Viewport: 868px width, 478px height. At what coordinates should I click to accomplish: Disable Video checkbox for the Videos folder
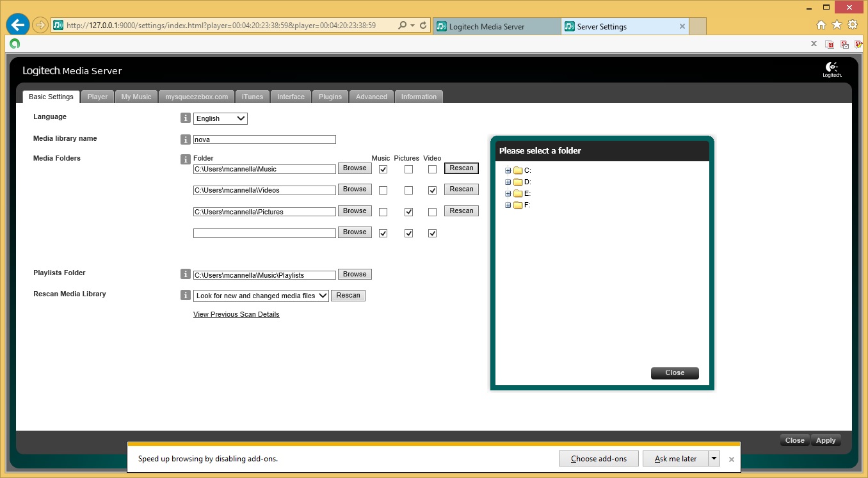coord(432,191)
